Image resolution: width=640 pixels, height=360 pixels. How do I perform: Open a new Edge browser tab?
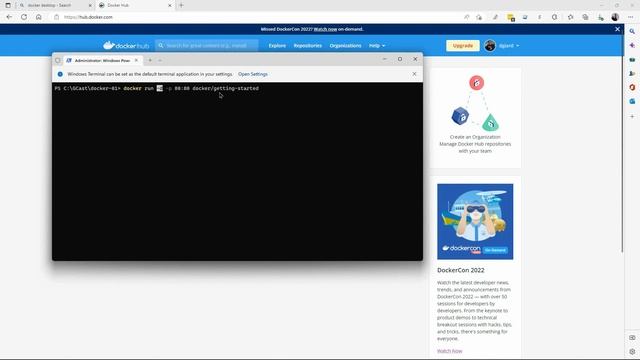(x=181, y=5)
